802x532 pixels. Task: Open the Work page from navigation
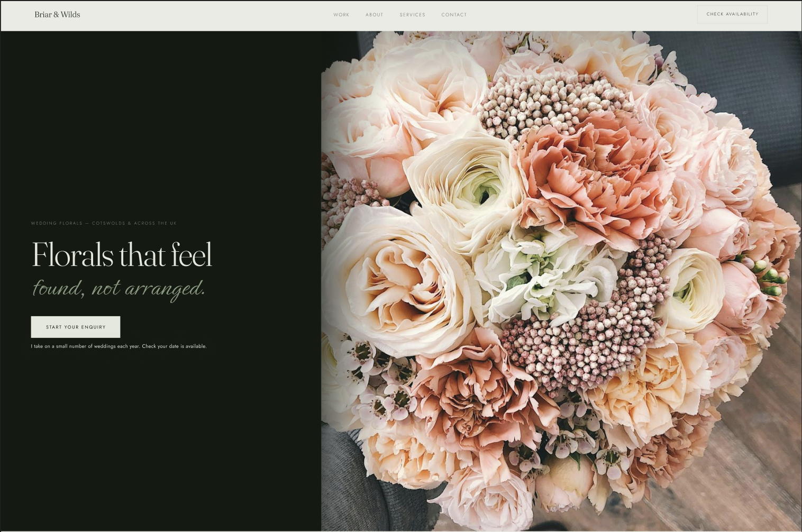(x=341, y=15)
